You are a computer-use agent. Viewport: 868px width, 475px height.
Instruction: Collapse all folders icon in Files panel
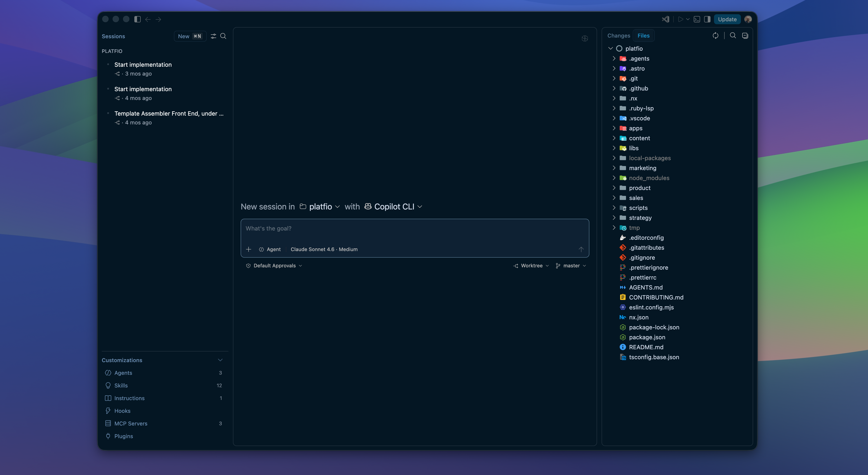tap(745, 36)
